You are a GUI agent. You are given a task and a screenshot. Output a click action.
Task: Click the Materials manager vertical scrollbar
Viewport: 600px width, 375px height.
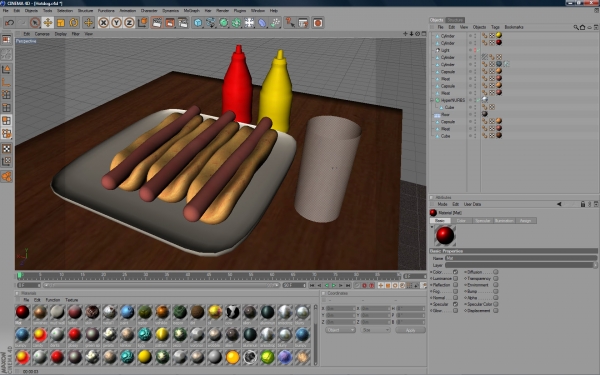(315, 335)
